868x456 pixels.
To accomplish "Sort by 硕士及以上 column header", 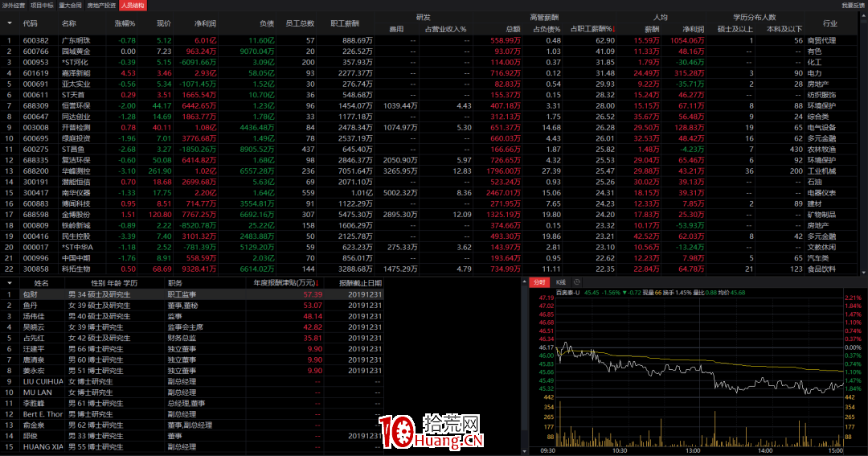I will (x=735, y=29).
